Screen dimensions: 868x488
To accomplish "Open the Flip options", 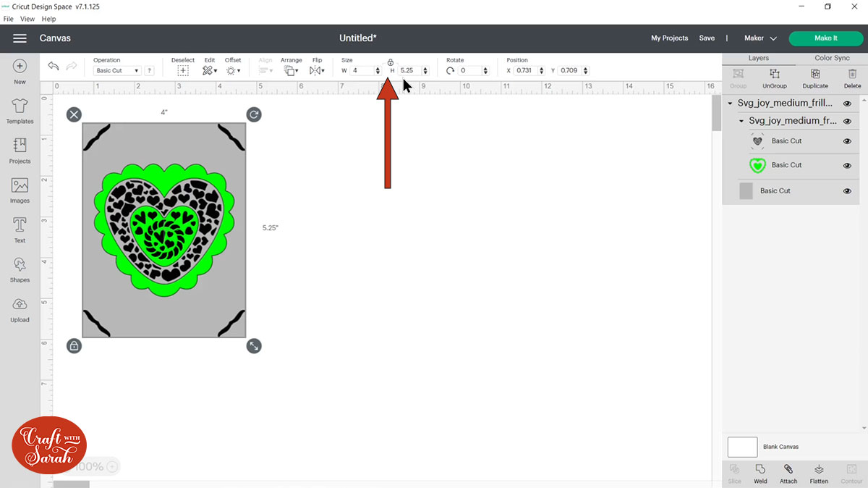I will pyautogui.click(x=315, y=70).
